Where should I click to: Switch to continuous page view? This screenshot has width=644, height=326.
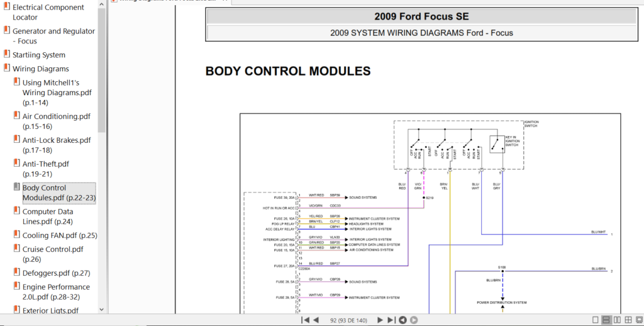click(x=606, y=320)
